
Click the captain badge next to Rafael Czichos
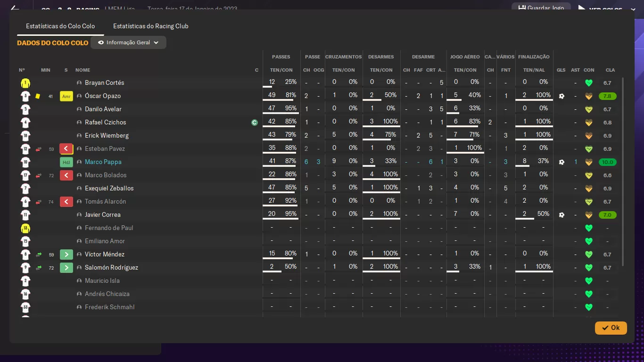(255, 123)
